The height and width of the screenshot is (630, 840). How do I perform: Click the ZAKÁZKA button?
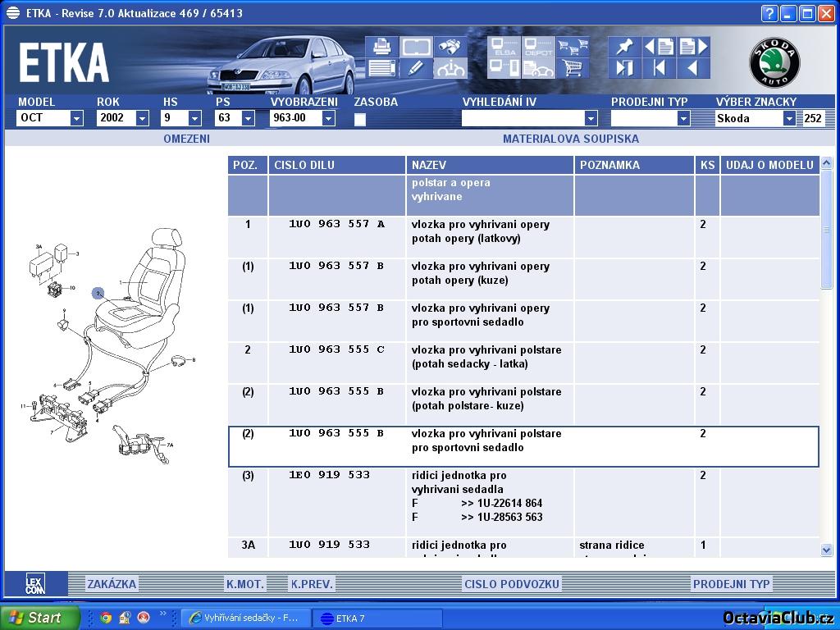pyautogui.click(x=112, y=584)
